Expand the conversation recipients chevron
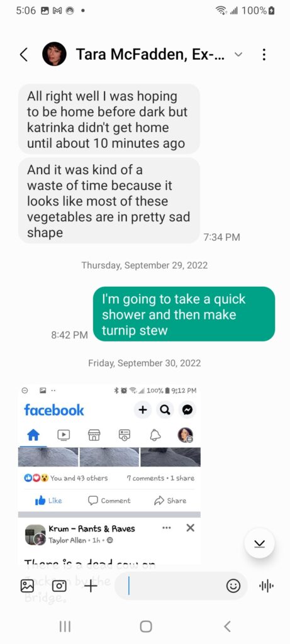The image size is (290, 644). (238, 54)
